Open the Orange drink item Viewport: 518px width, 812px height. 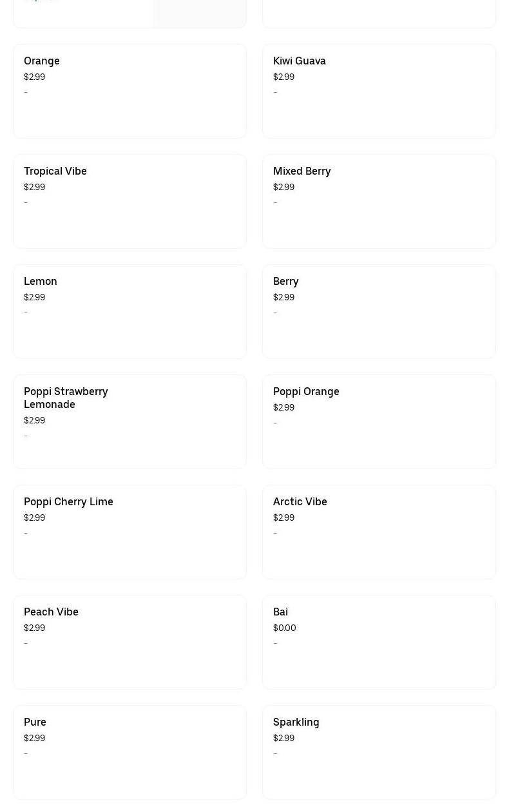[x=129, y=91]
